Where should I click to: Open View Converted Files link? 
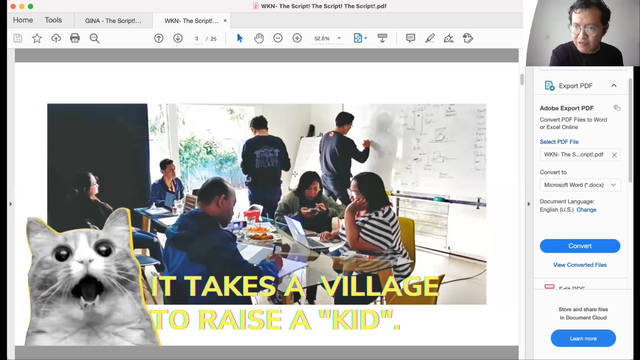click(580, 265)
